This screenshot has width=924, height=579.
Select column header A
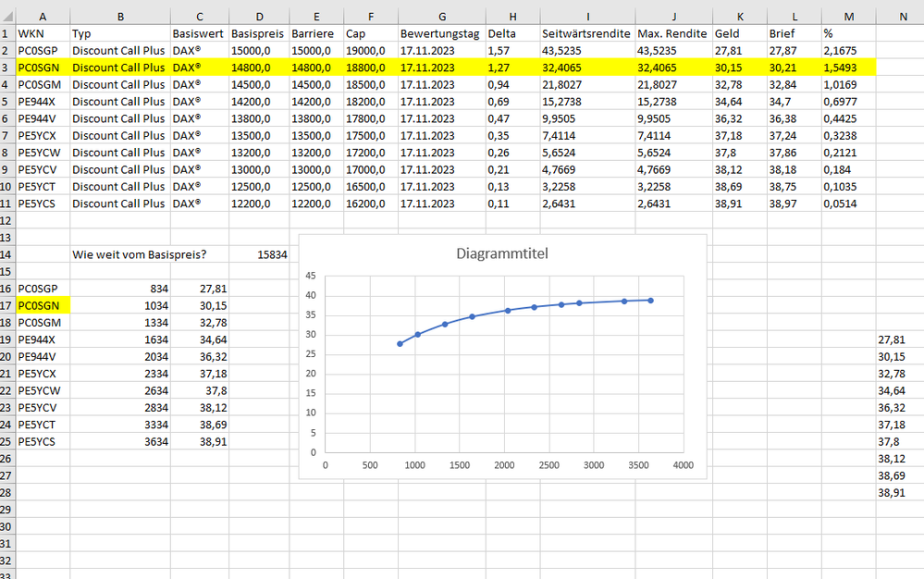(42, 16)
